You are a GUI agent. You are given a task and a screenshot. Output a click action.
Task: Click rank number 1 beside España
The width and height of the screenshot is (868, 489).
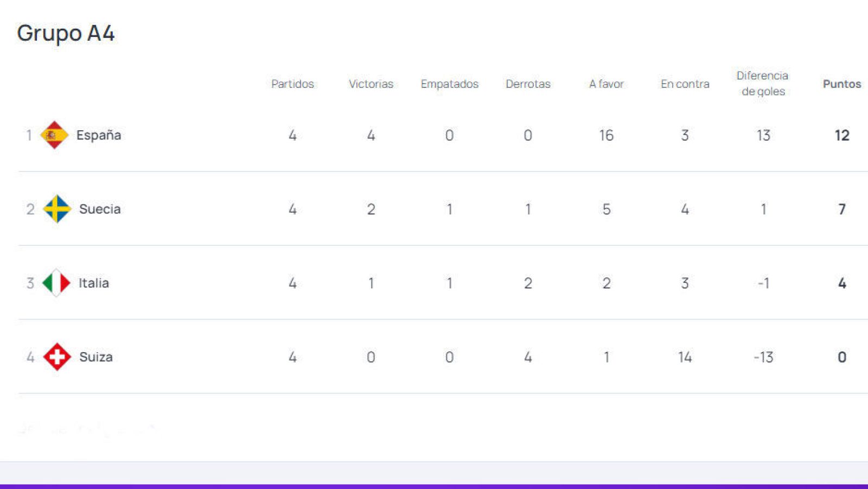pos(30,135)
